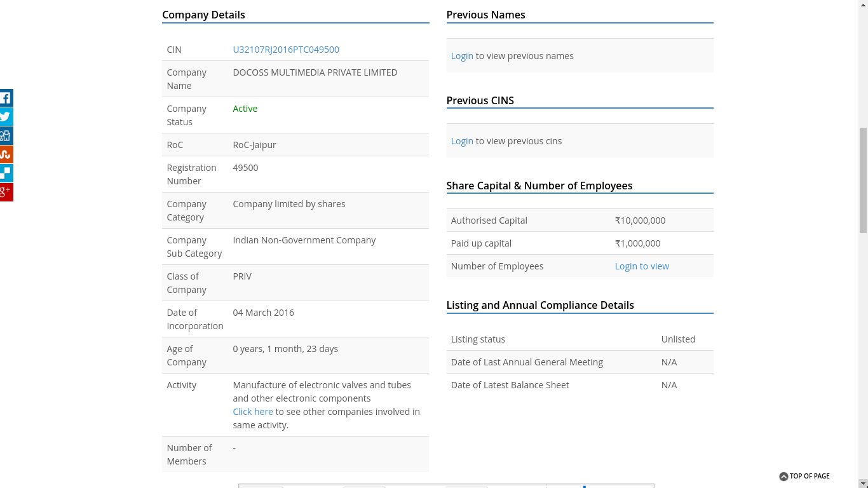Open CIN link U32107RJ2016PTC049500
Viewport: 868px width, 488px height.
(286, 50)
